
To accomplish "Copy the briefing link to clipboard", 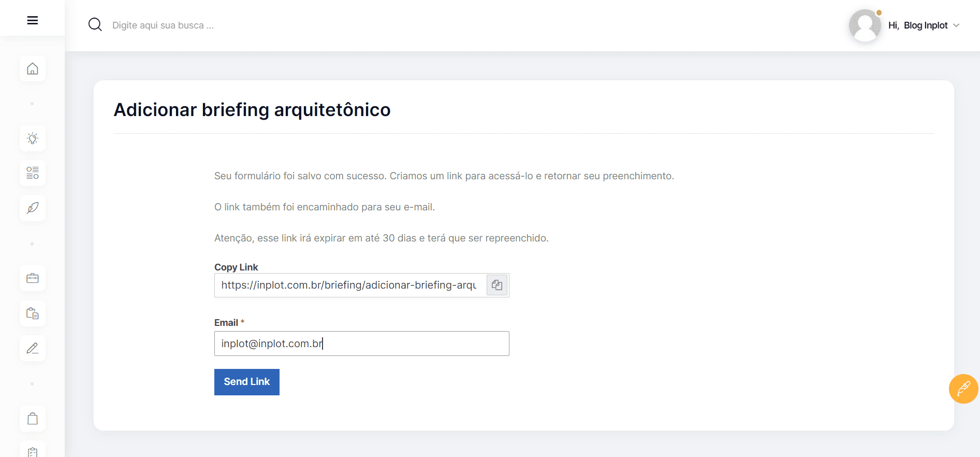I will [x=497, y=285].
